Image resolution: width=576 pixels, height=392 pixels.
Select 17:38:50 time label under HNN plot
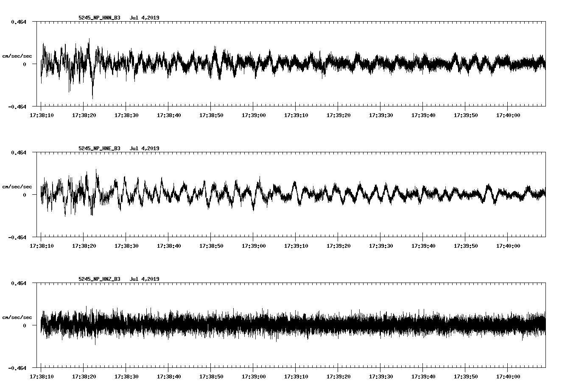(x=211, y=115)
